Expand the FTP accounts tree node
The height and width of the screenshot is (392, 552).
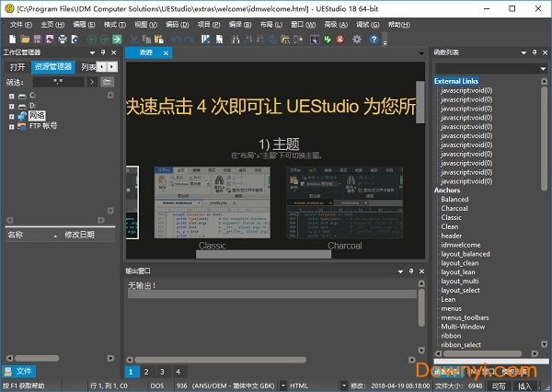(12, 126)
